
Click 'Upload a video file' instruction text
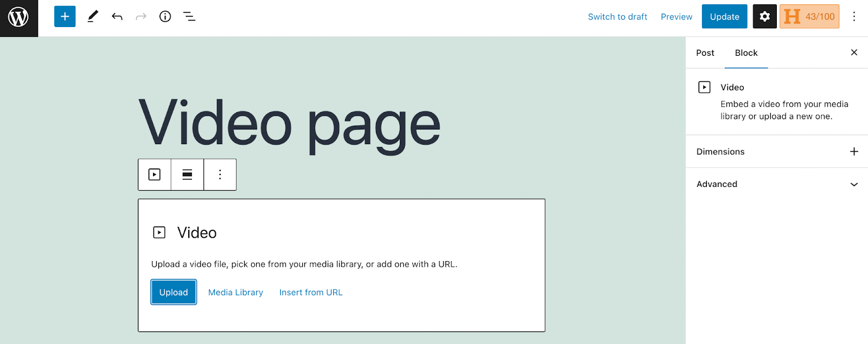[304, 264]
